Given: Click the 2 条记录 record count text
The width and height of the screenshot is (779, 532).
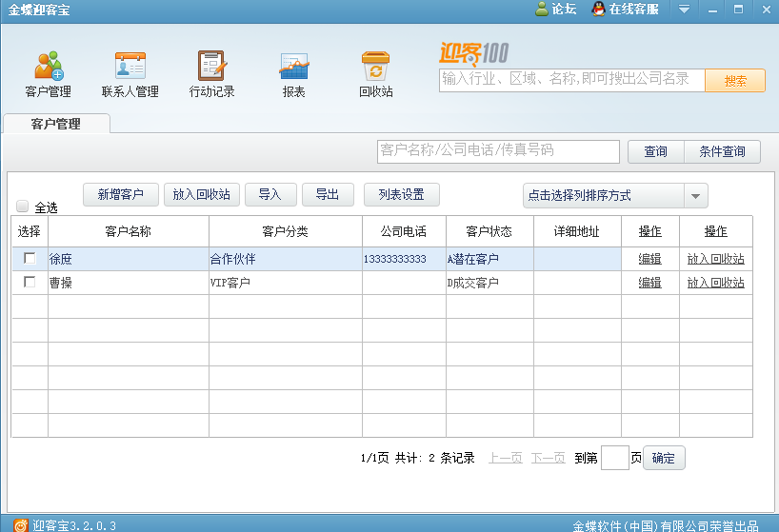Looking at the screenshot, I should click(451, 458).
